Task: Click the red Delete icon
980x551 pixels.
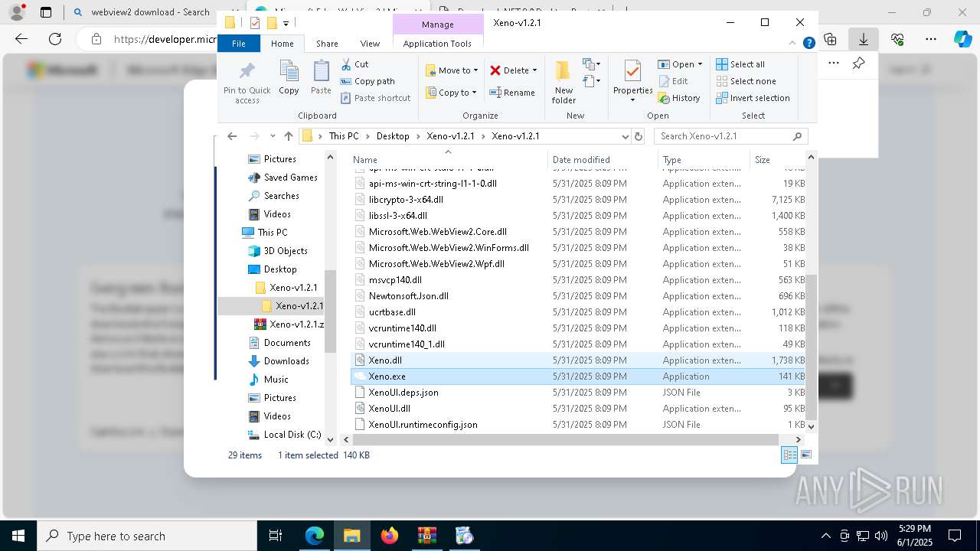Action: pyautogui.click(x=495, y=70)
